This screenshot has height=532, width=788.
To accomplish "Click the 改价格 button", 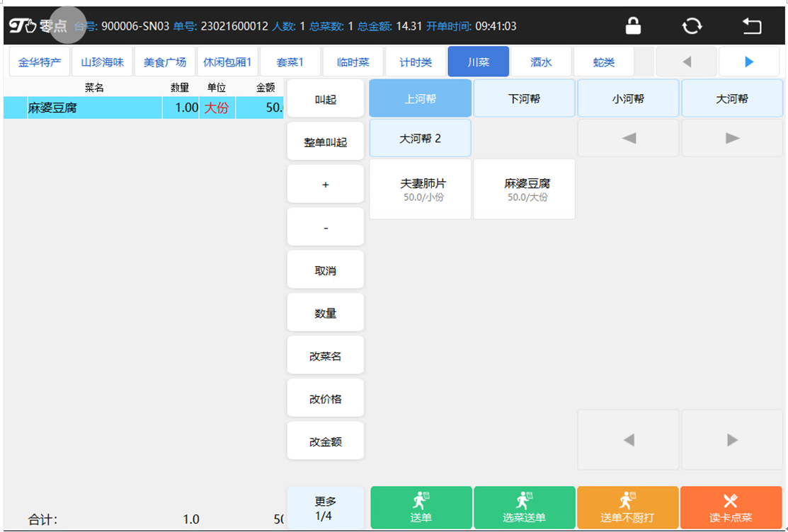I will [x=325, y=399].
